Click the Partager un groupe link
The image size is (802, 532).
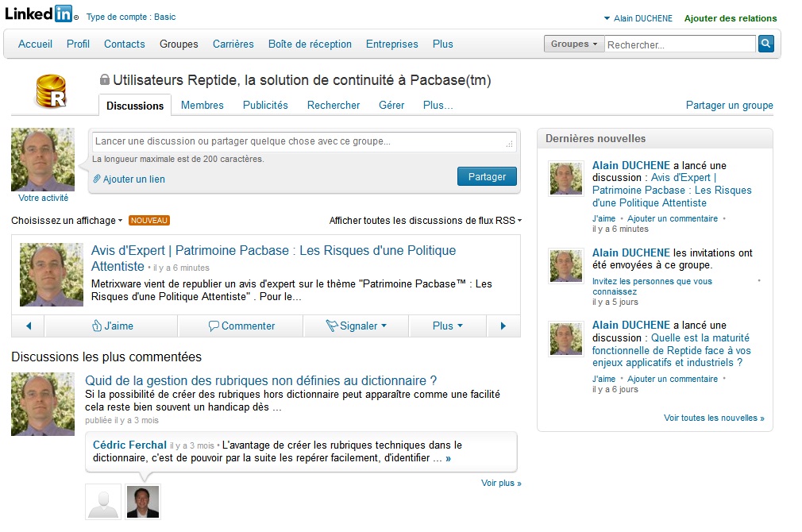click(730, 105)
